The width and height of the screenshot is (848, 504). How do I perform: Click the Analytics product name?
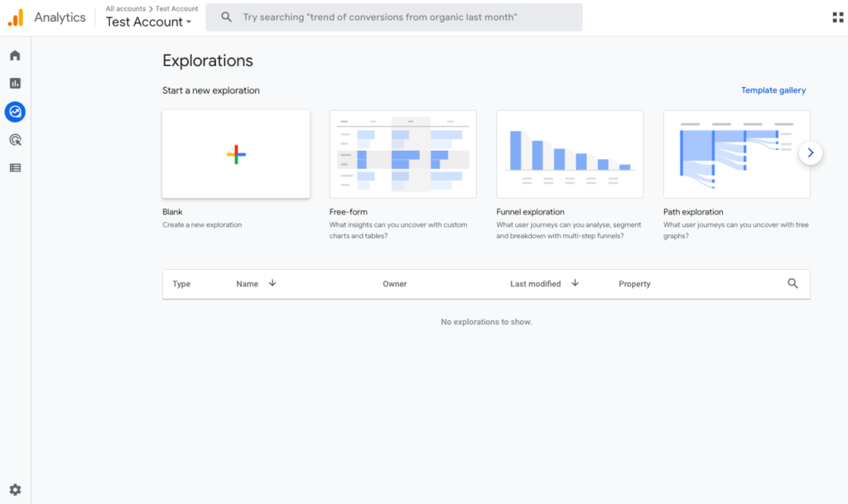(60, 17)
